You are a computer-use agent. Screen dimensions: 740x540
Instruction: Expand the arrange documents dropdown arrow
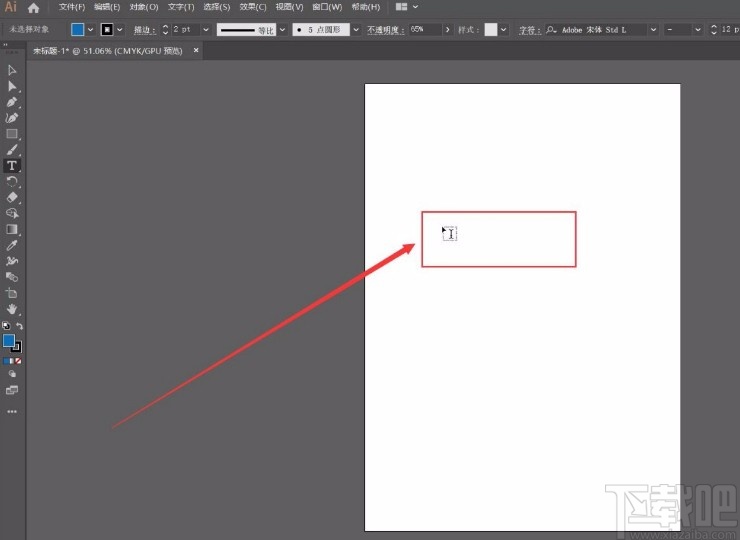[x=415, y=7]
